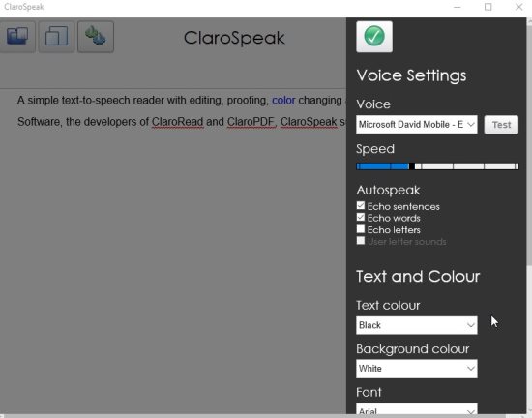Open the Background colour dropdown showing White

tap(417, 369)
